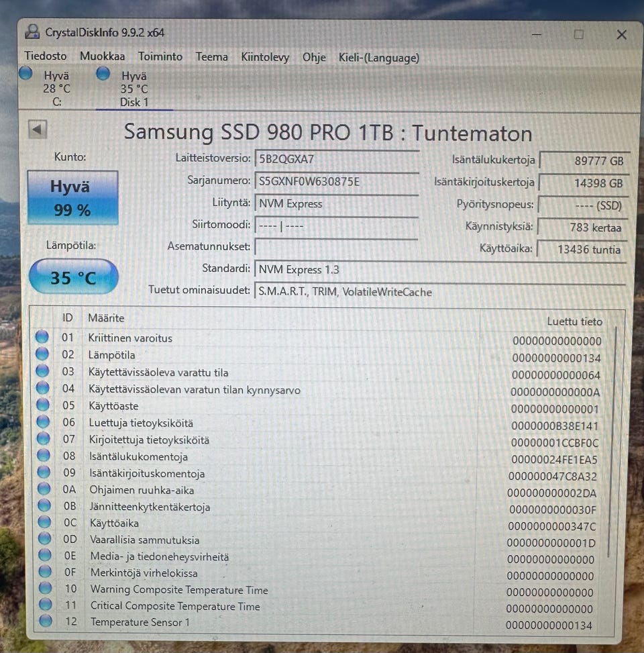Screen dimensions: 644x653
Task: Click the Luettu tieto column header
Action: tap(574, 321)
